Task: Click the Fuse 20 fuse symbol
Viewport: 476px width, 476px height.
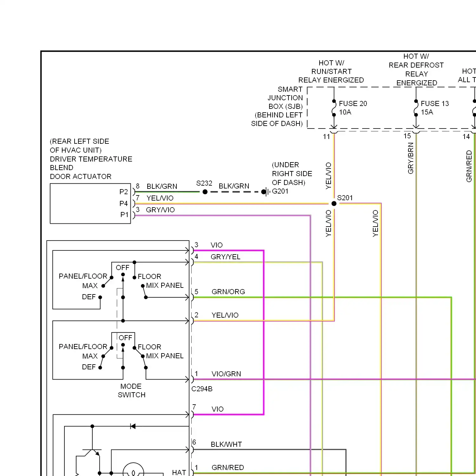Action: point(334,108)
